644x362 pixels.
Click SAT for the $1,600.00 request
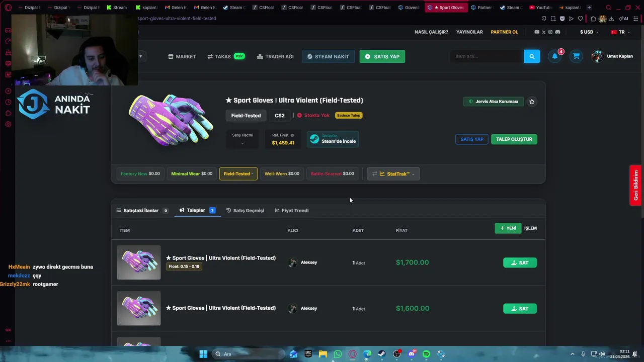click(520, 309)
